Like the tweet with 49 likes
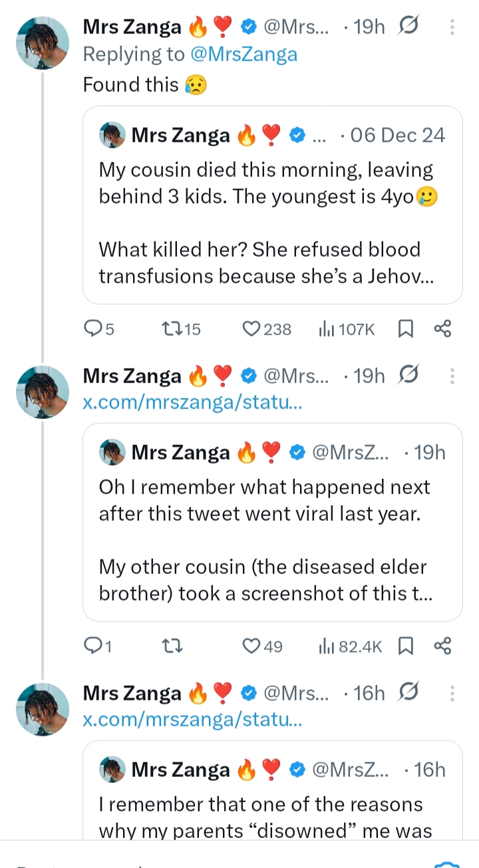 (251, 646)
